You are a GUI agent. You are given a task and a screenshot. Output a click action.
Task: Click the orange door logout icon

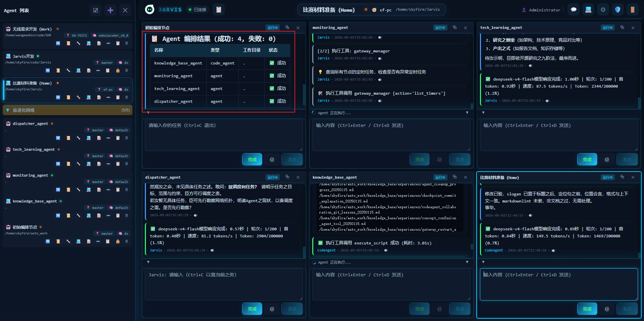(x=633, y=10)
